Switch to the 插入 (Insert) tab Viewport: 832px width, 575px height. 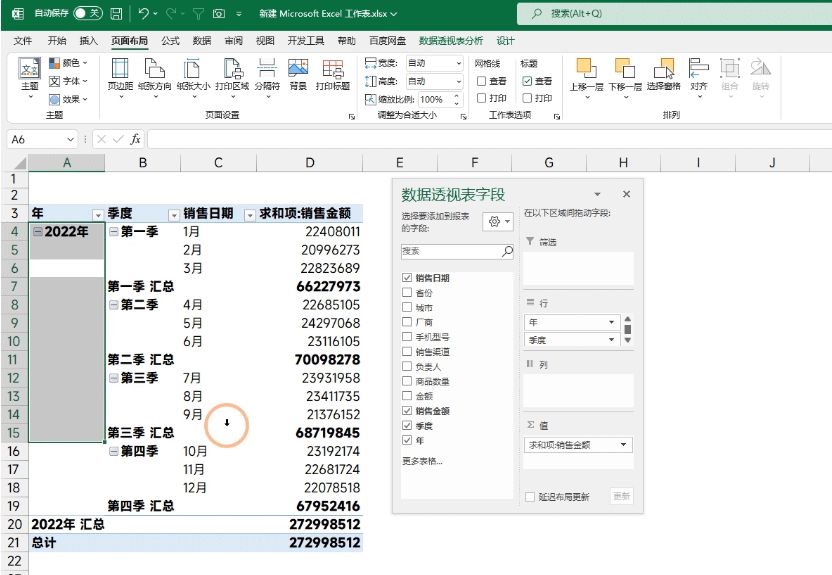tap(88, 41)
